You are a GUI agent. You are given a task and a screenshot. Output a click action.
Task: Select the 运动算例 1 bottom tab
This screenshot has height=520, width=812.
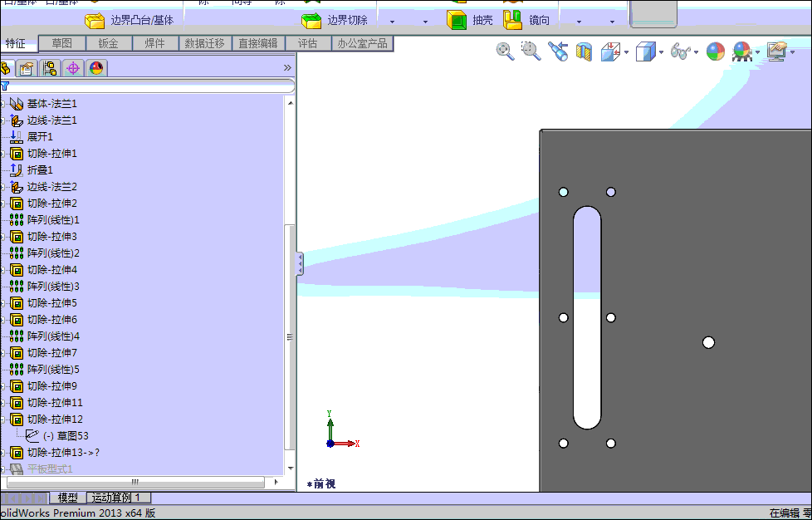[118, 498]
